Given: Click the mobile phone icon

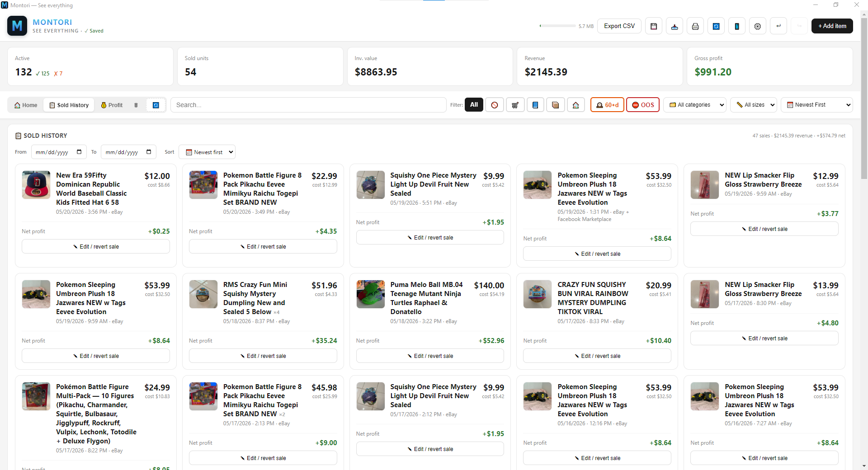Looking at the screenshot, I should point(737,26).
